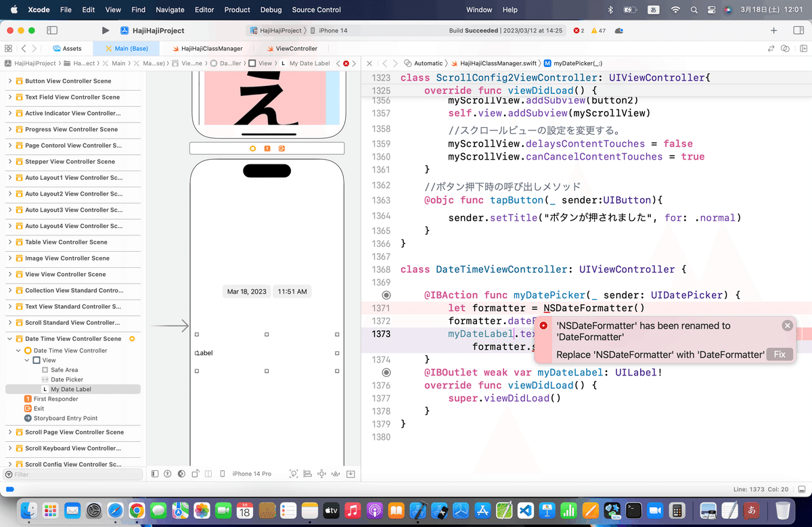
Task: Collapse the View node under Date Time
Action: coord(28,361)
